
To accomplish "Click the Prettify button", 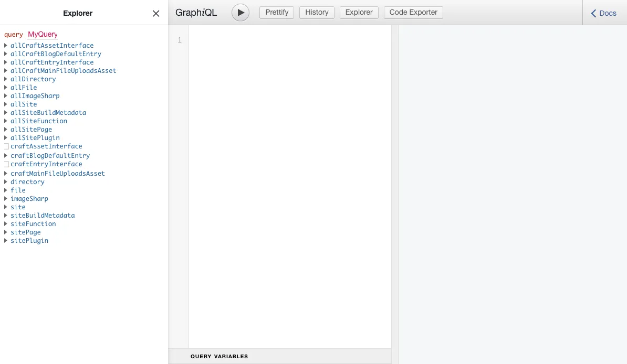I will 277,13.
